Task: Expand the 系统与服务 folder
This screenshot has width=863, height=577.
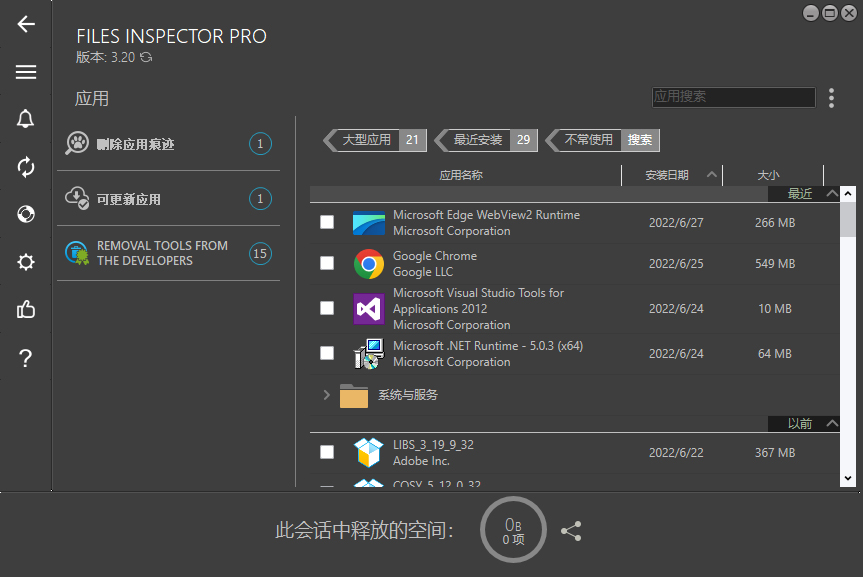Action: (327, 395)
